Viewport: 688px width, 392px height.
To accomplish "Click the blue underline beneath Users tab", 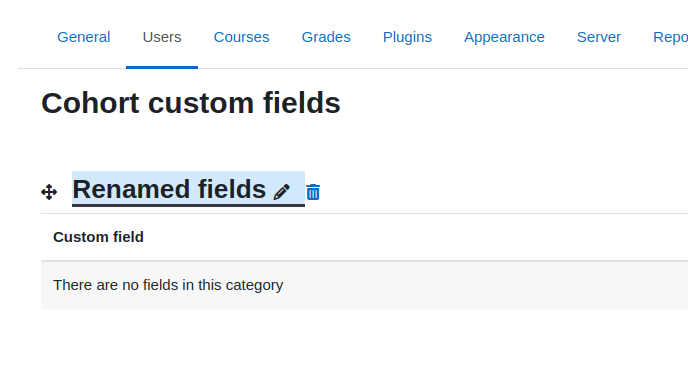I will [162, 67].
